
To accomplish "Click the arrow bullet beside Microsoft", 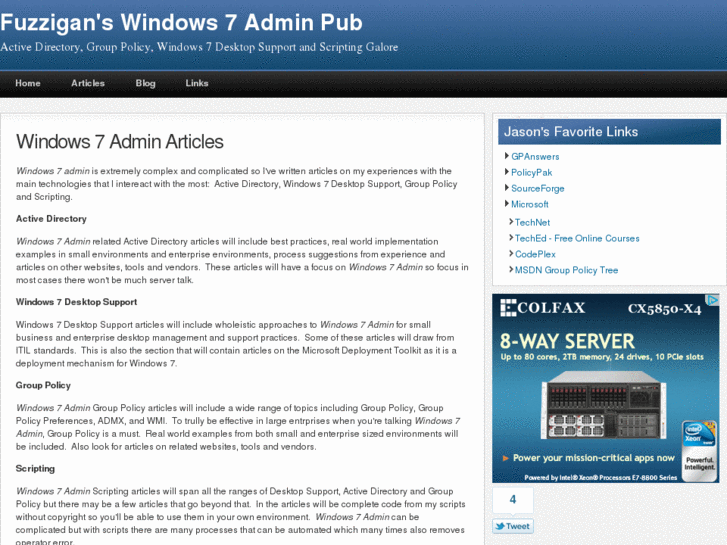I will click(x=507, y=203).
